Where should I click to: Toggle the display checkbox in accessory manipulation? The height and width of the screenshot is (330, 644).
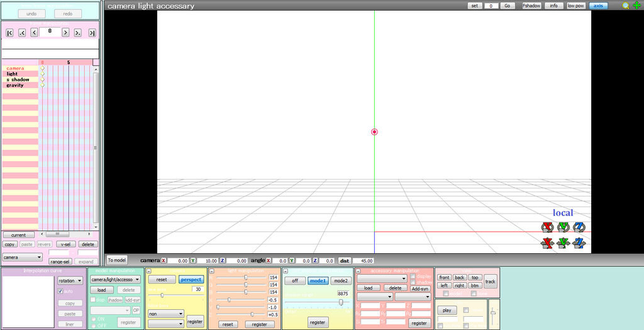click(x=413, y=276)
